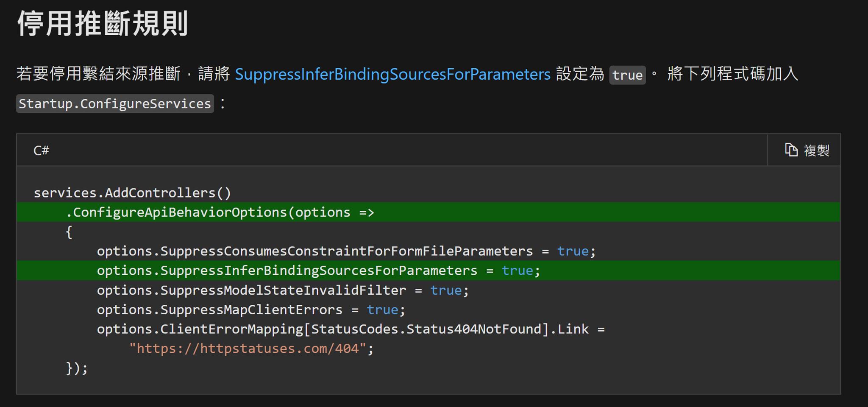This screenshot has height=407, width=868.
Task: Click the highlighted SuppressInferBindingSourcesForParameters code line
Action: 428,270
